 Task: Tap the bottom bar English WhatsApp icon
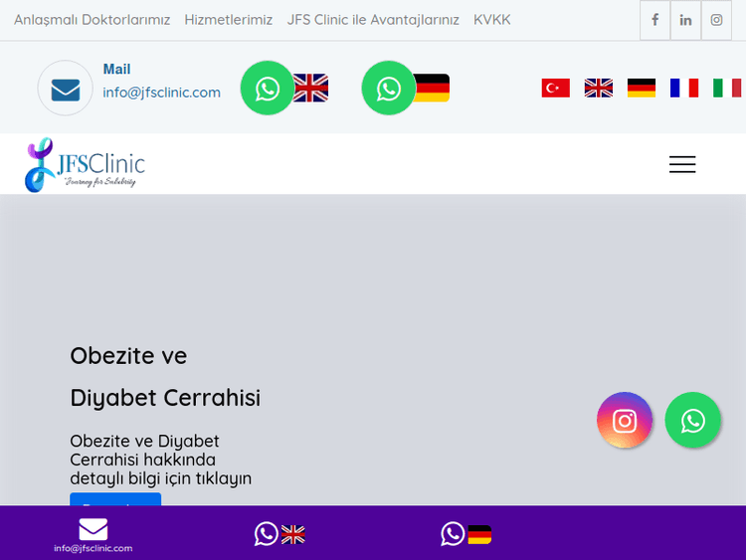click(x=267, y=534)
